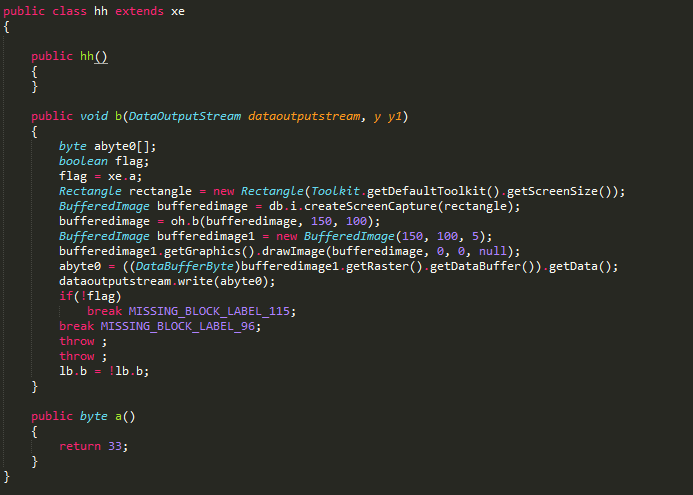Image resolution: width=693 pixels, height=495 pixels.
Task: Select the 'DataOutputStream' parameter type
Action: 185,116
